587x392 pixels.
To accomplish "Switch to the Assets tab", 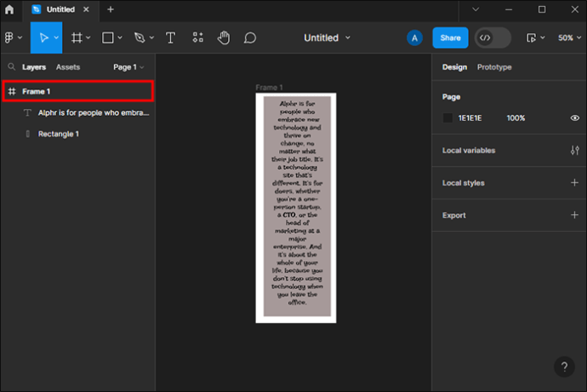I will (68, 67).
